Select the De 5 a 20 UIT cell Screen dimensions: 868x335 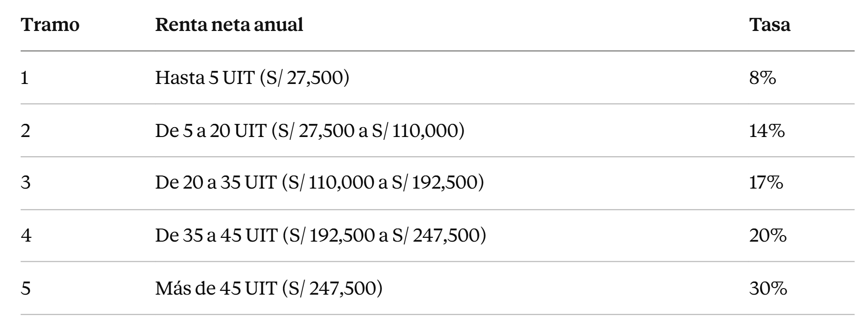(x=310, y=130)
